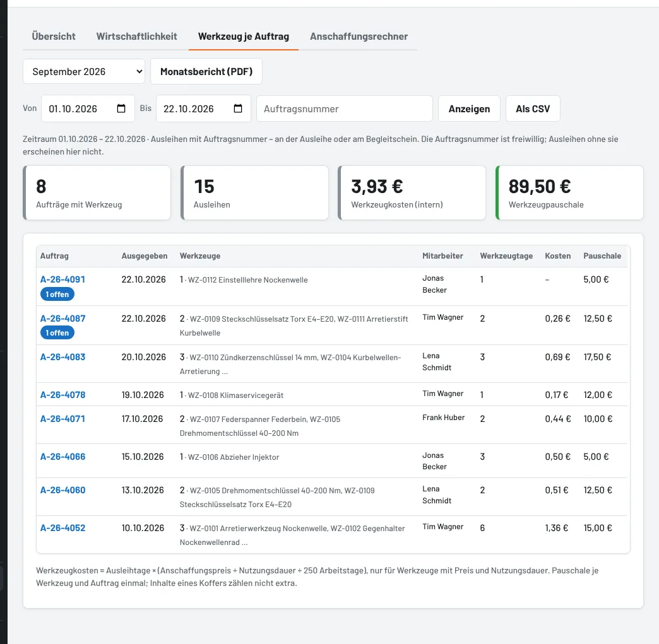Expand the September 2026 month dropdown

click(84, 71)
